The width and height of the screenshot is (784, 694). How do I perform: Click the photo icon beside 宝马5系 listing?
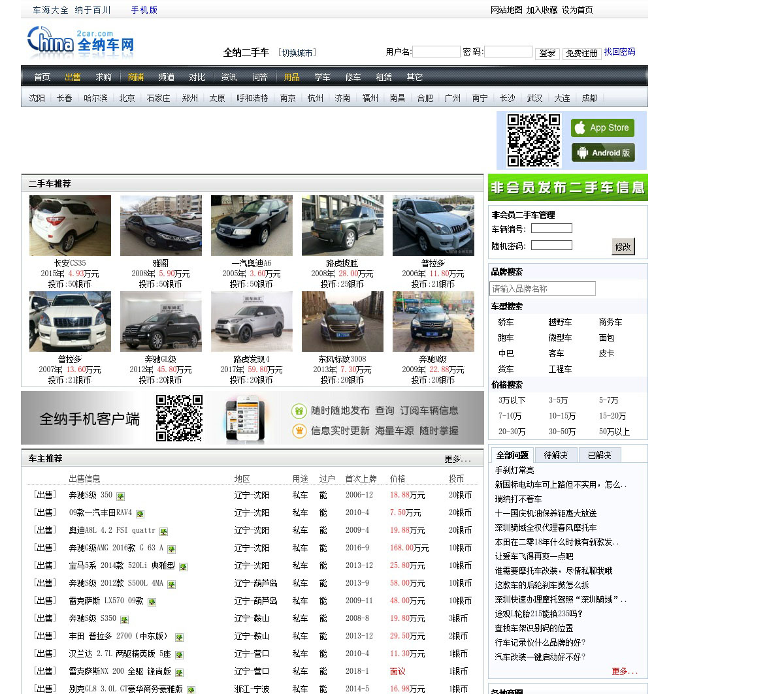(183, 567)
